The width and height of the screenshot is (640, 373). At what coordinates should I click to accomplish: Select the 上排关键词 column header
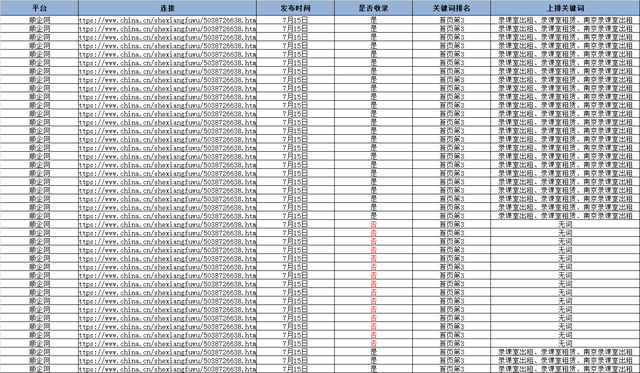tap(565, 8)
